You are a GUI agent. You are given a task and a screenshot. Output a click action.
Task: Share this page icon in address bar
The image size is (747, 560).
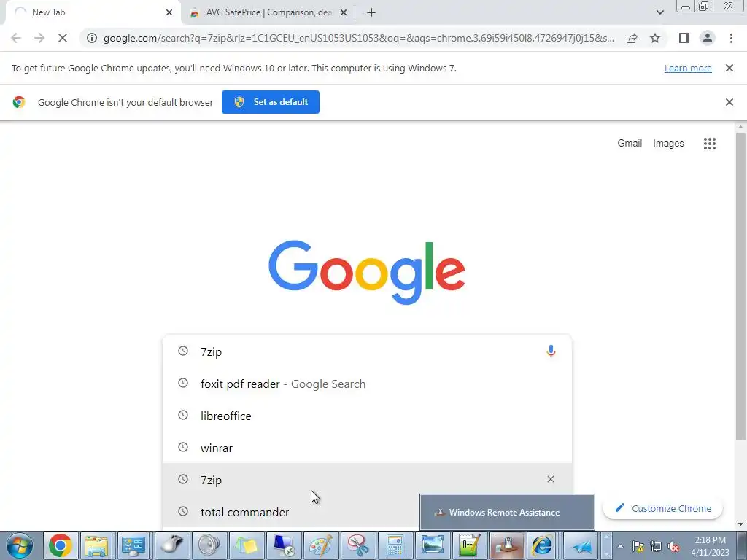click(632, 38)
